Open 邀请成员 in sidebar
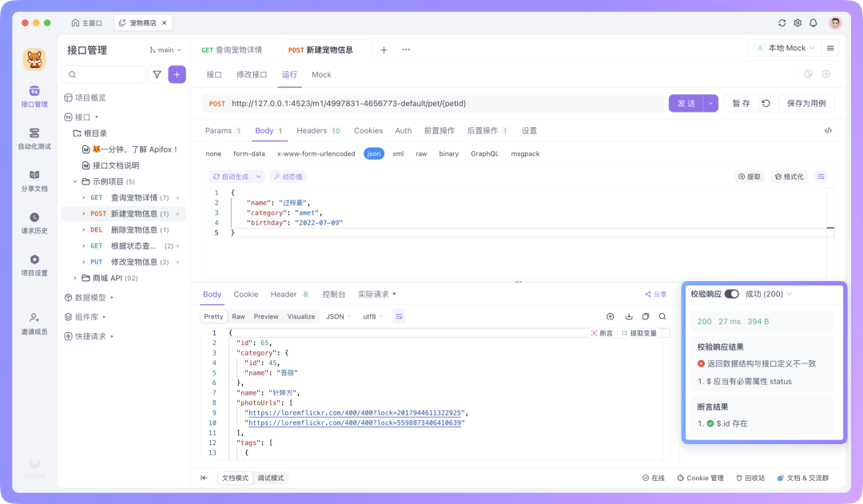This screenshot has height=504, width=863. pyautogui.click(x=34, y=323)
